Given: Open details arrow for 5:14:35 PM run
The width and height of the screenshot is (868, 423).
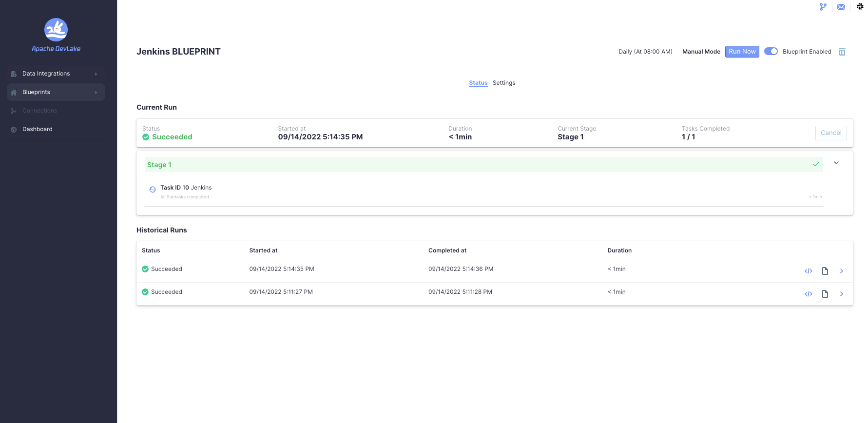Looking at the screenshot, I should [x=842, y=271].
